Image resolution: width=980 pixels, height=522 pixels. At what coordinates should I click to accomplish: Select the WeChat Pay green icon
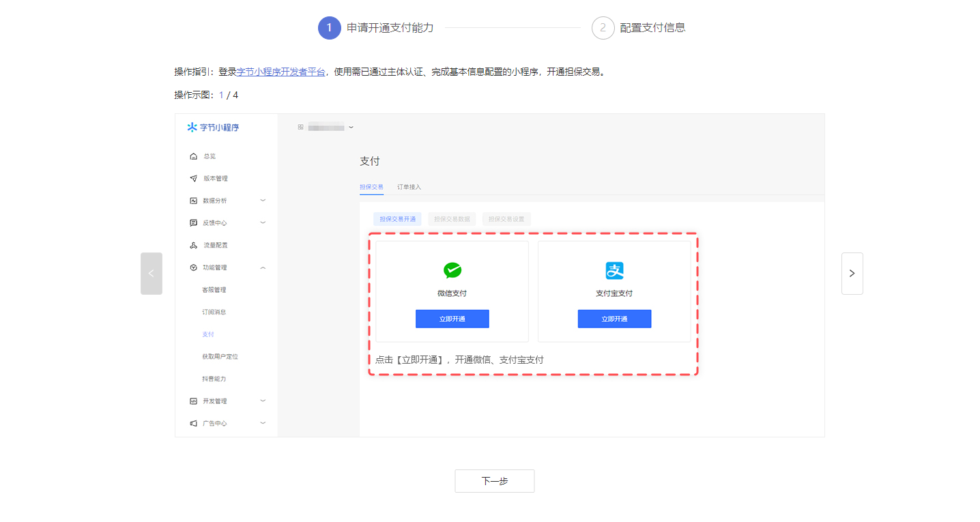point(452,272)
